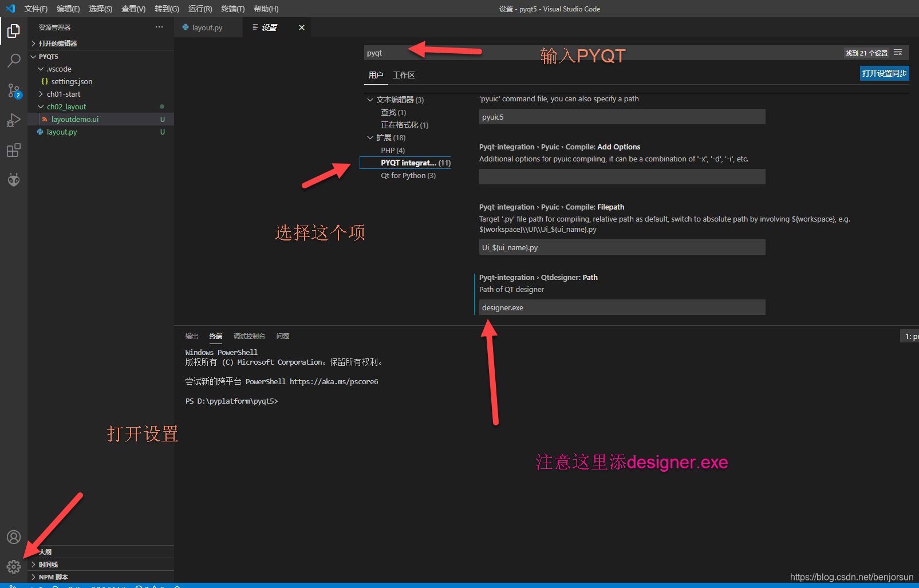
Task: Click the Ui_${ui_name}.py filepath field
Action: [x=622, y=247]
